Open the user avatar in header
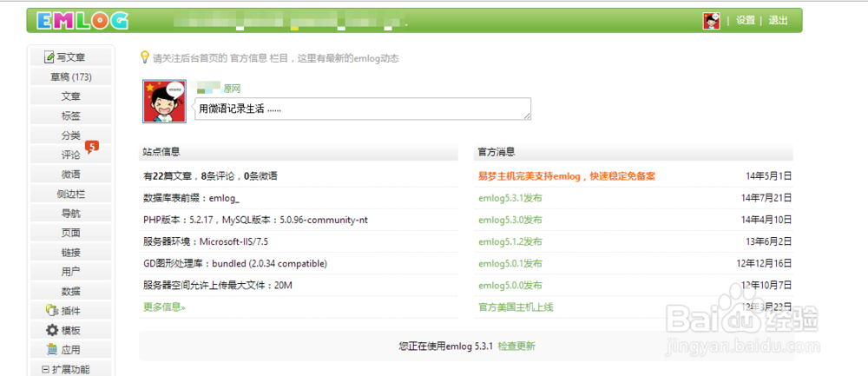Screen dimensions: 868x376 (x=712, y=21)
